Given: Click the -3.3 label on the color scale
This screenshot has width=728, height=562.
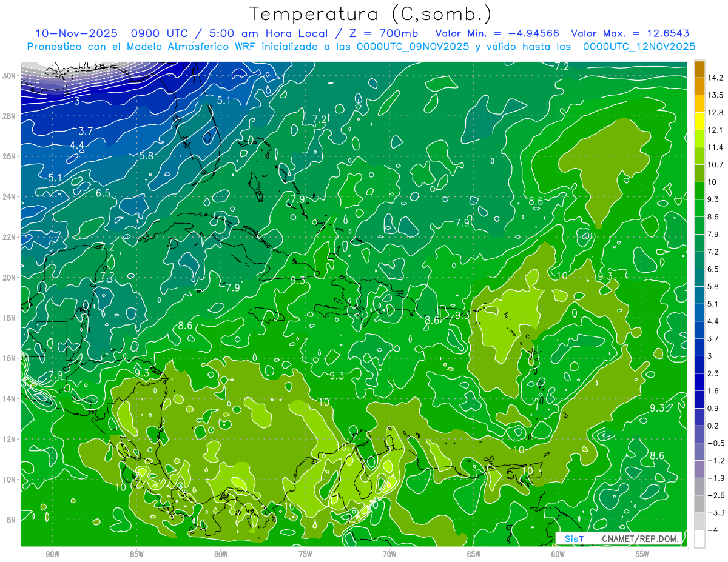Looking at the screenshot, I should (716, 513).
